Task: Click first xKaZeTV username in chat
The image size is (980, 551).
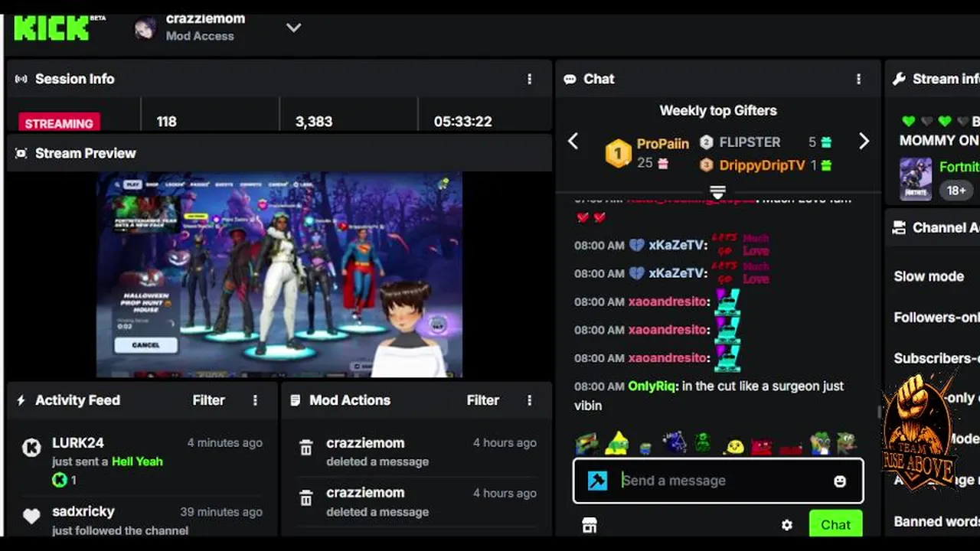Action: pos(678,246)
